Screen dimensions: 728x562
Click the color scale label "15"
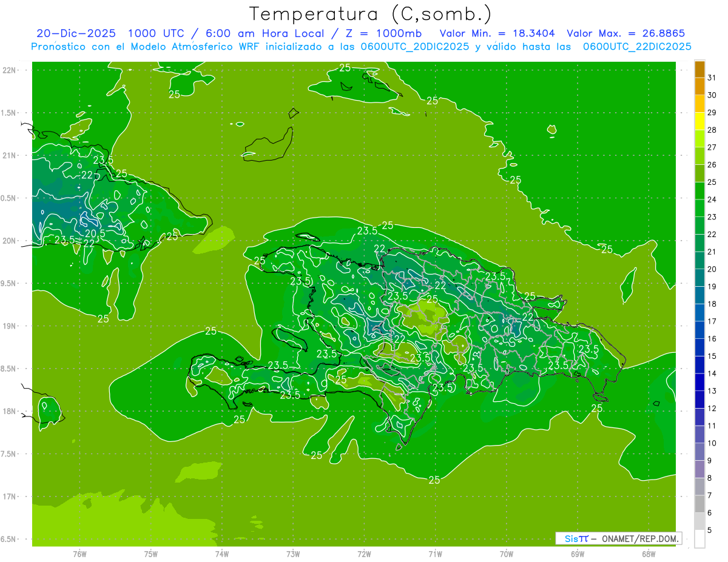pos(712,356)
